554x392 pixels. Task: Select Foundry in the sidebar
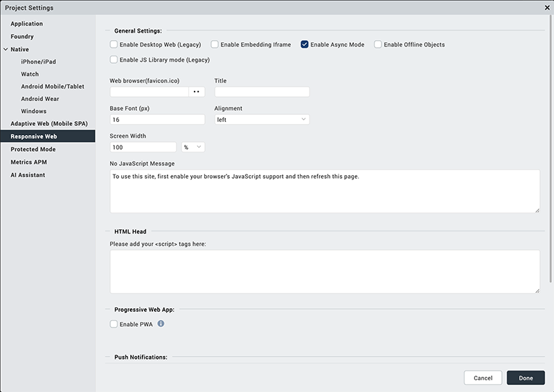22,37
